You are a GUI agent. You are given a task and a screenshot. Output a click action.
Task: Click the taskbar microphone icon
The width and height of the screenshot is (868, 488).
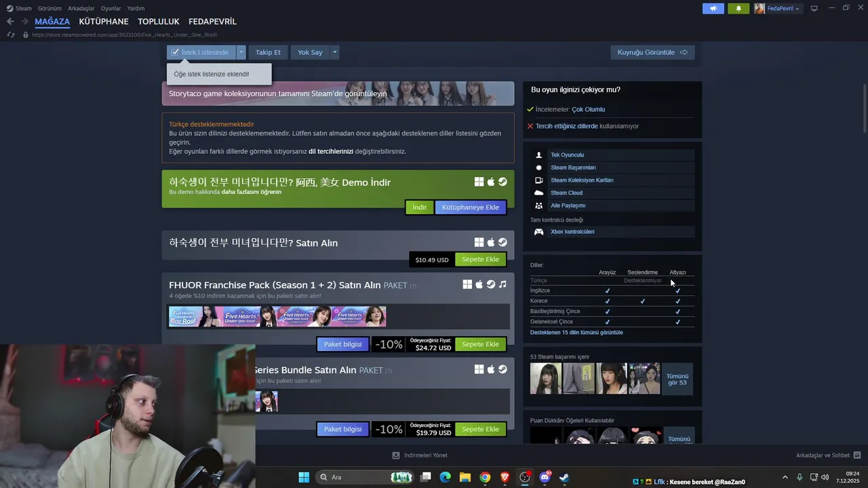click(800, 477)
